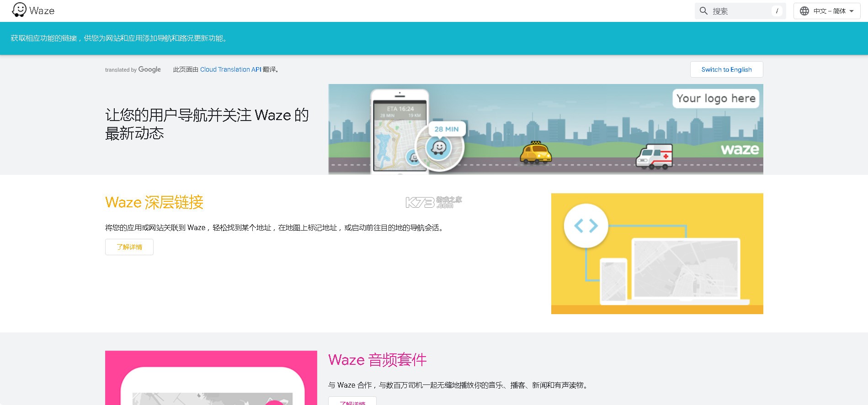Click the deep links description paragraph

click(x=275, y=227)
